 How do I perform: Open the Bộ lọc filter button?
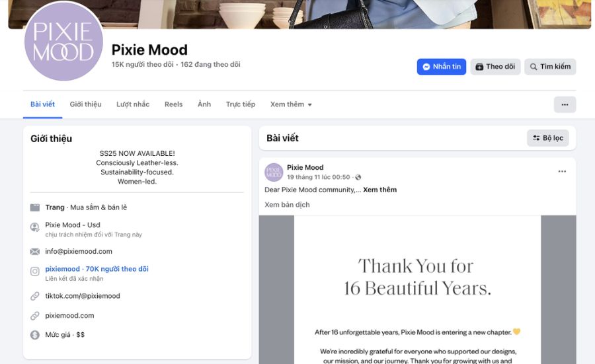tap(547, 138)
